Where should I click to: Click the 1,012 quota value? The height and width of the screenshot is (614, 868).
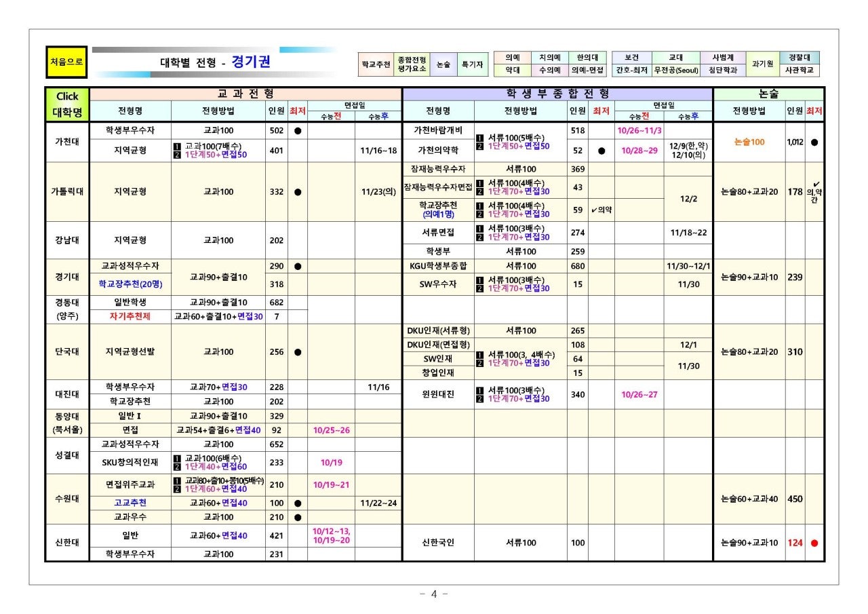point(795,142)
